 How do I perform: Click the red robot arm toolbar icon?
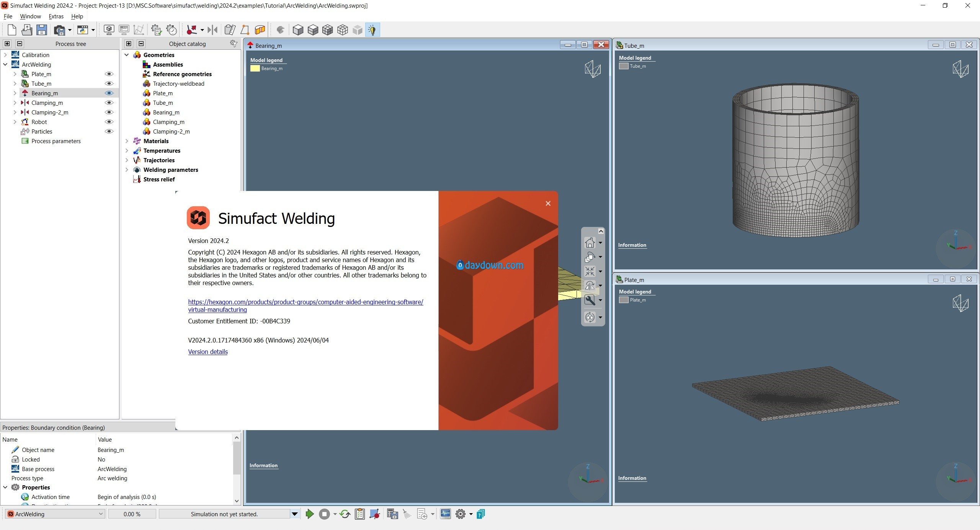192,30
